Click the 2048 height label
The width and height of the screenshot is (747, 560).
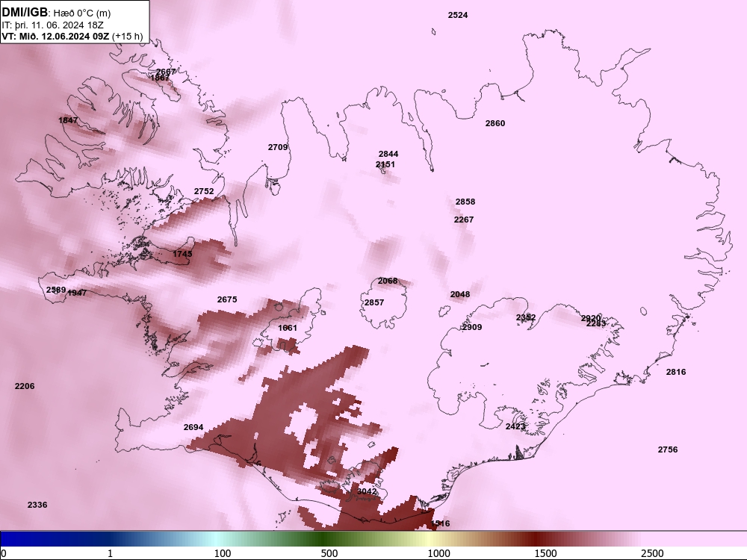coord(459,294)
